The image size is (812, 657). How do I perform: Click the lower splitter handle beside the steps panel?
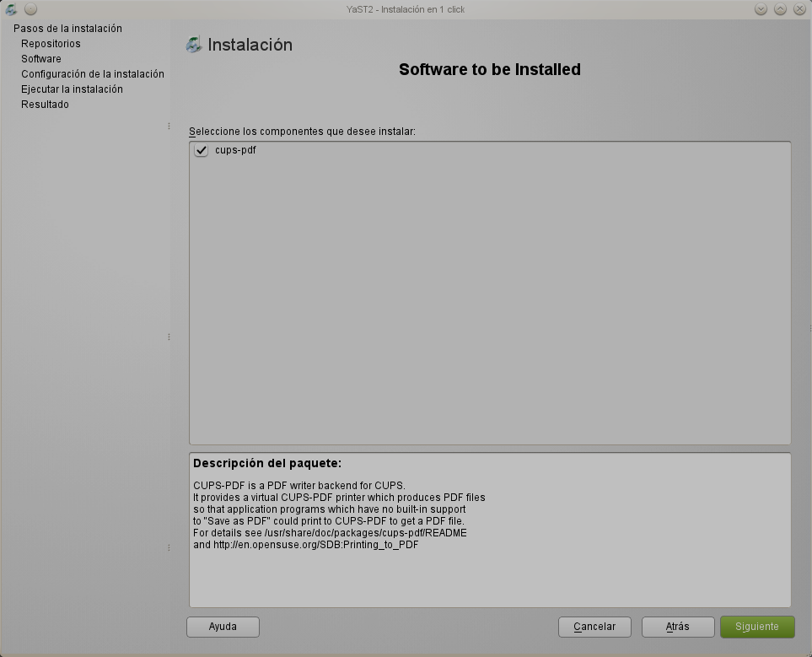point(169,547)
